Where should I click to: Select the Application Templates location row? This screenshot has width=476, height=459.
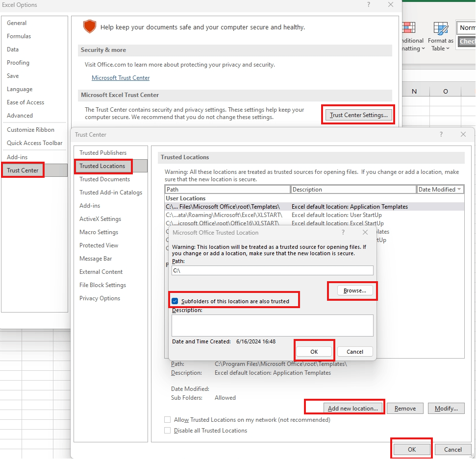(x=315, y=207)
